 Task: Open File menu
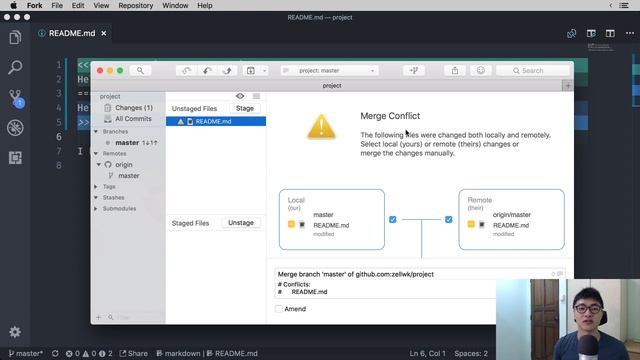tap(57, 6)
